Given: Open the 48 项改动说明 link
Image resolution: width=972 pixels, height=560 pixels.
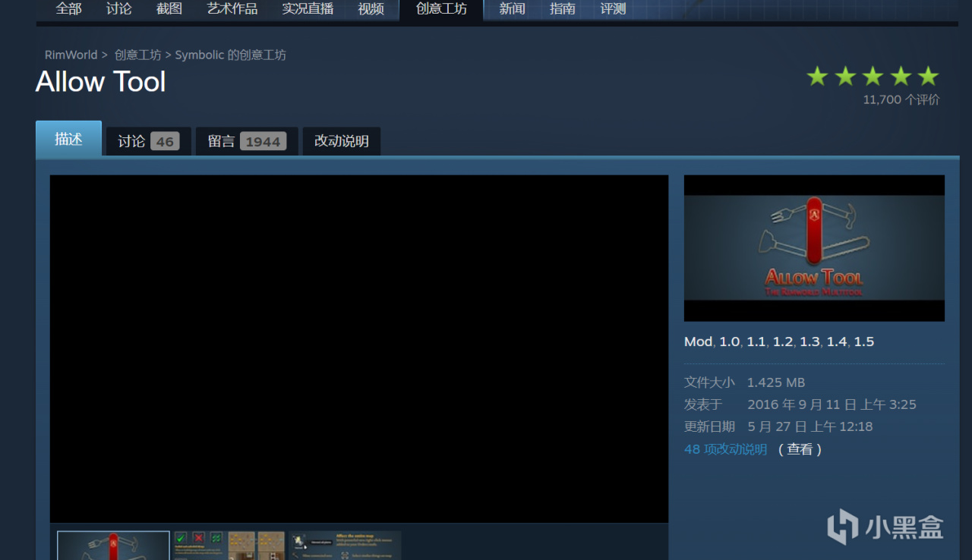Looking at the screenshot, I should [x=726, y=449].
